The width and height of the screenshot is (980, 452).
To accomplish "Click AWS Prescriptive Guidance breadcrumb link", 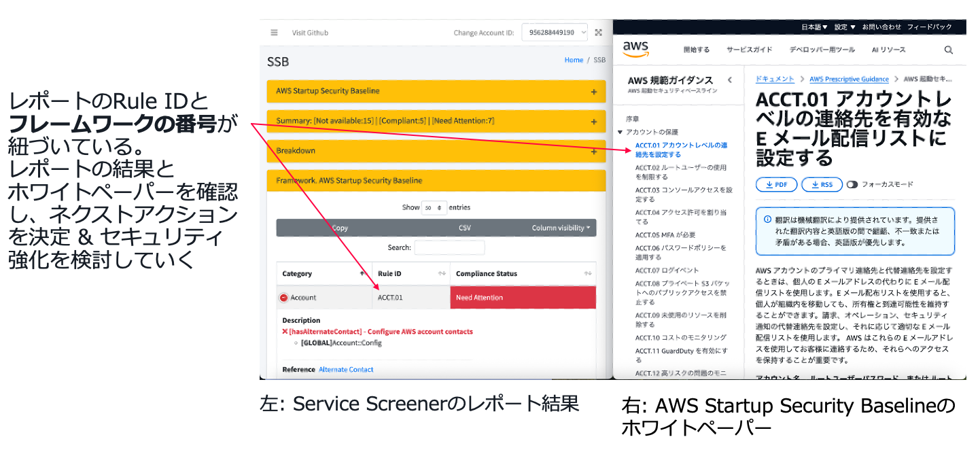I will 849,79.
